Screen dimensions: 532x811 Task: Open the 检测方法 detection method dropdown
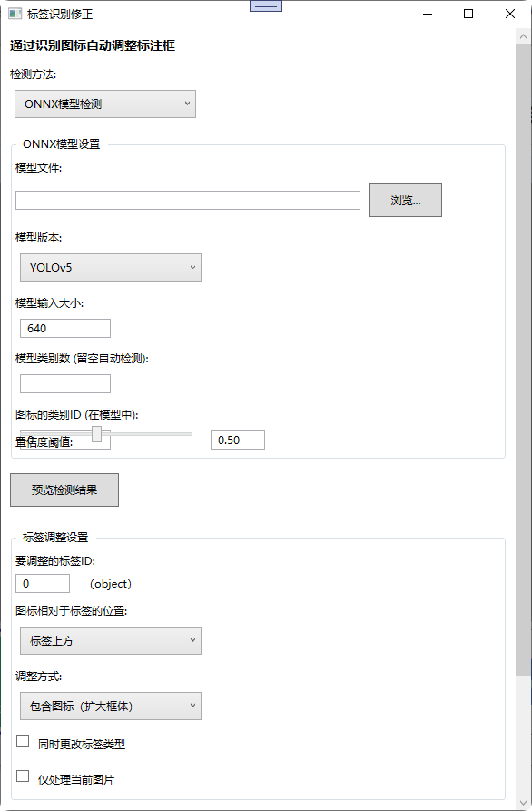pos(104,104)
